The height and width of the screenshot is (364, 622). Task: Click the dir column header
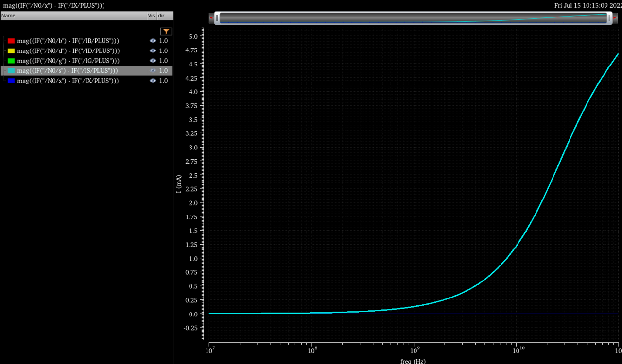(165, 16)
